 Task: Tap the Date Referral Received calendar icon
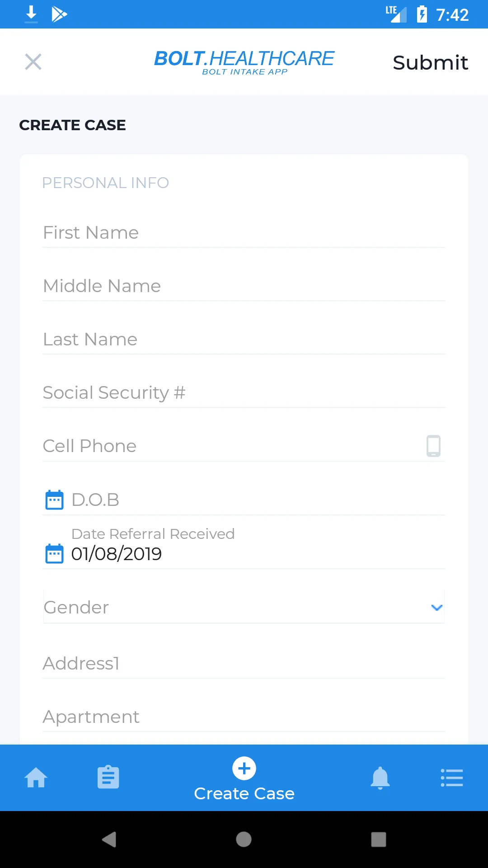tap(55, 553)
